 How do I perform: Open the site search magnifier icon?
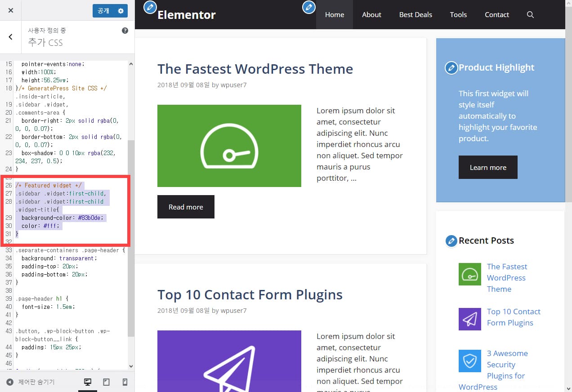[531, 15]
